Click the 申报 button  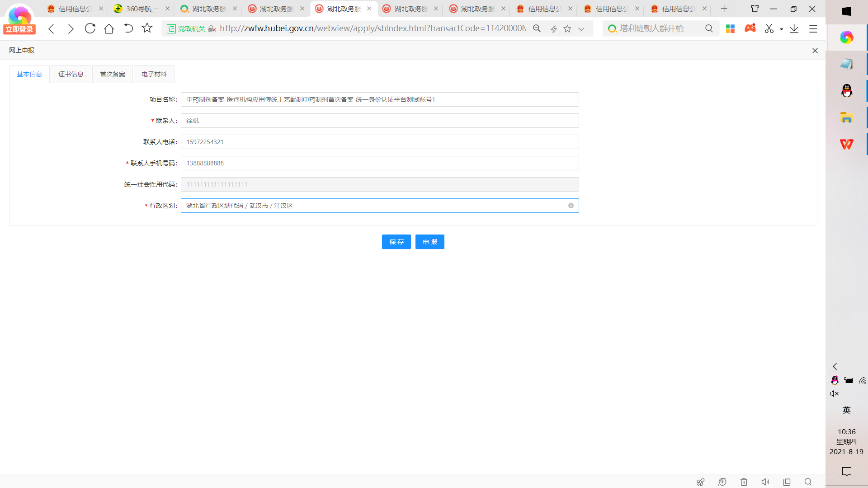[x=429, y=242]
